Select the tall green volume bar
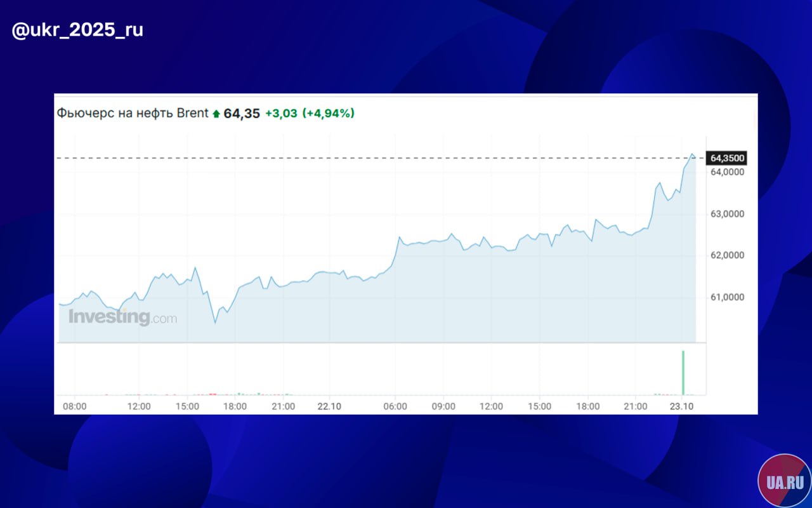 (683, 372)
